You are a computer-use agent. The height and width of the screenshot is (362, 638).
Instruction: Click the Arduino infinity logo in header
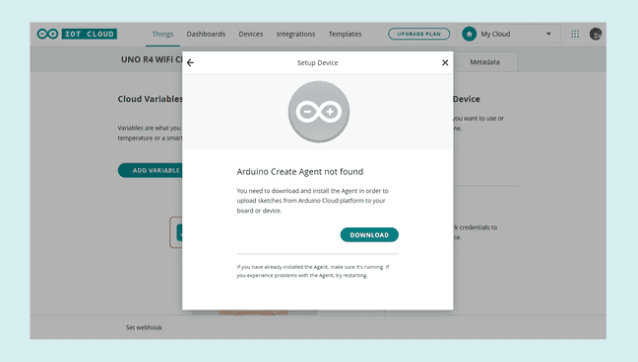(x=47, y=34)
